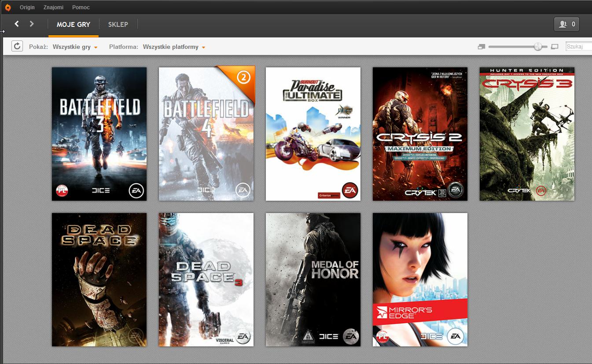Switch to the Sklep tab
592x364 pixels.
[118, 25]
